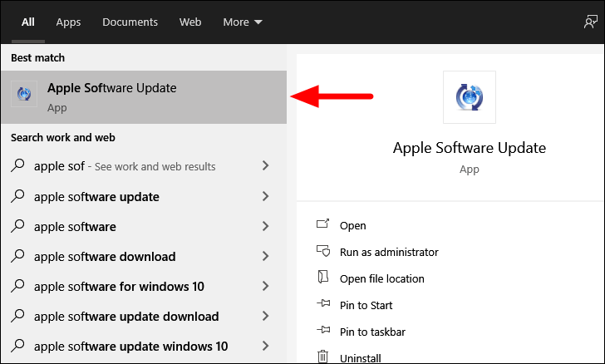
Task: Expand 'apple software update download' chevron
Action: [265, 316]
